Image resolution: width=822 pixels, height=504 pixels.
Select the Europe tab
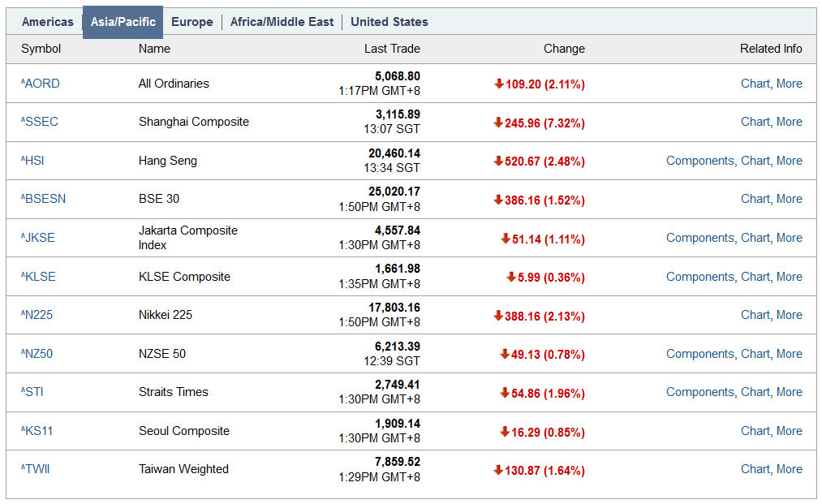pos(192,22)
